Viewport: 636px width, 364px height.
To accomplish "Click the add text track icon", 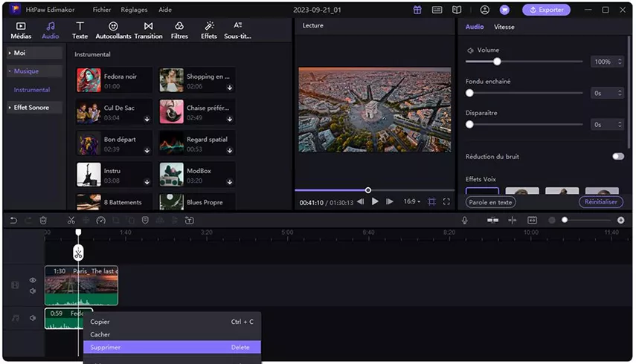I will point(190,221).
